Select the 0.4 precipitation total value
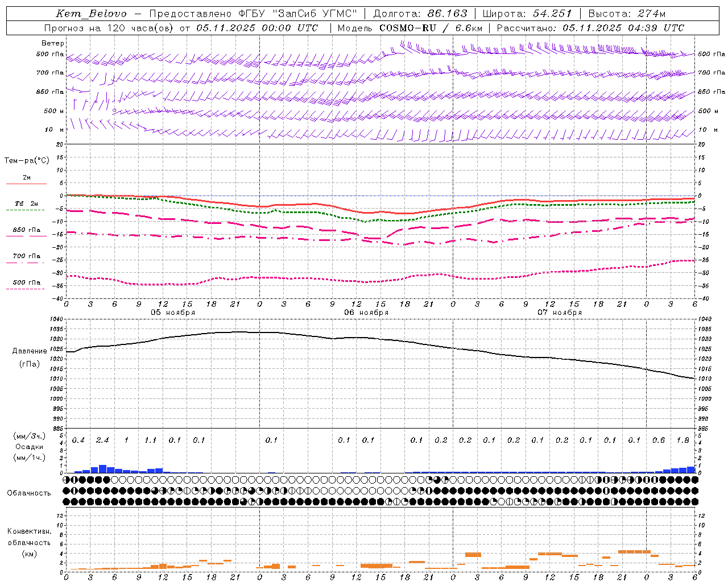Image resolution: width=728 pixels, height=582 pixels. [x=78, y=440]
